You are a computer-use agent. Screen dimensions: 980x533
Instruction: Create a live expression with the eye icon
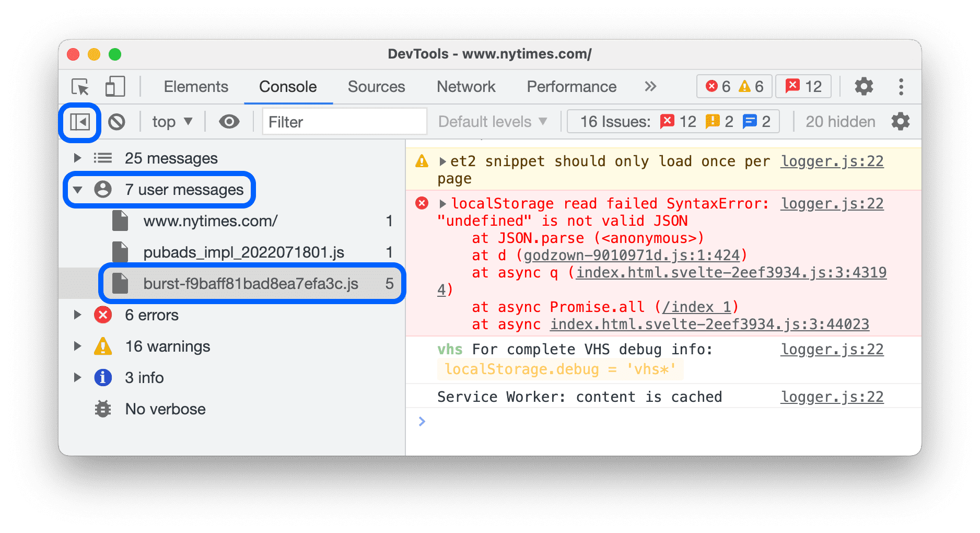click(229, 121)
